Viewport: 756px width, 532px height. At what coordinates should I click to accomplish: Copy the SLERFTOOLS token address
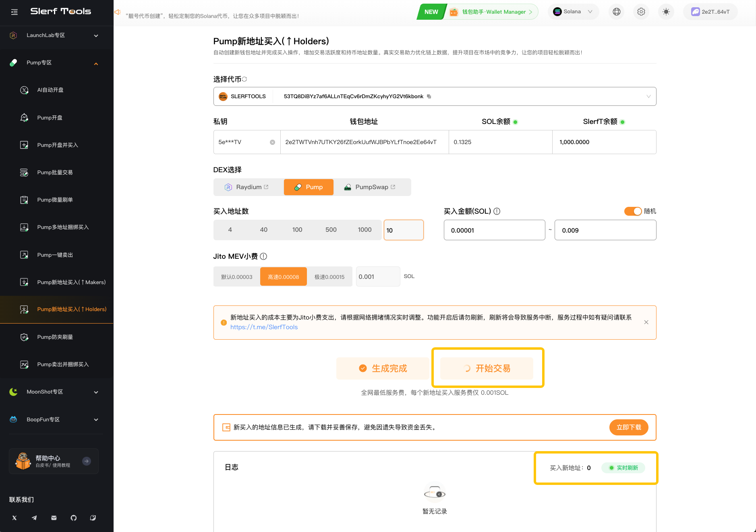pos(429,97)
